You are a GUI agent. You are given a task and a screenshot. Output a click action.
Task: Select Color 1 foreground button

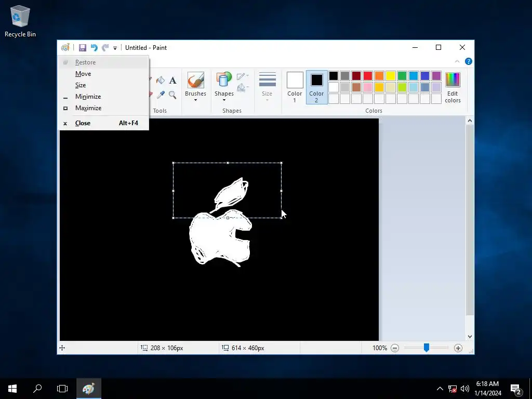click(x=295, y=87)
